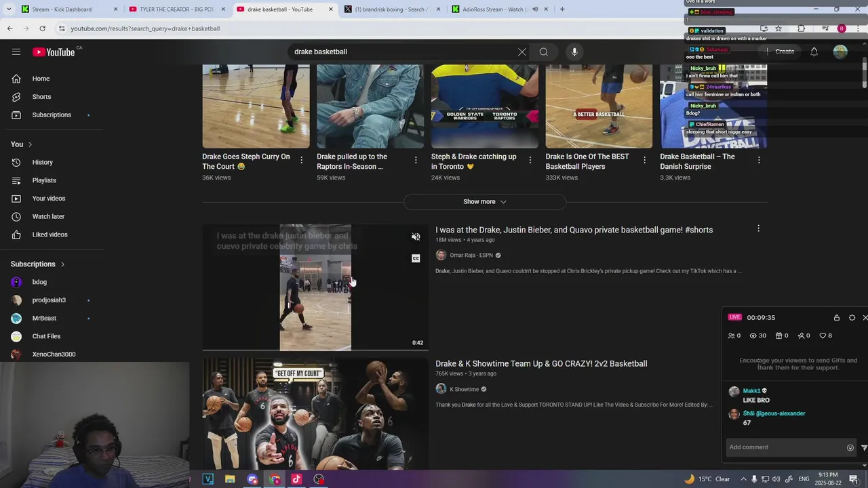Expand the You section chevron
The height and width of the screenshot is (488, 868).
pos(30,144)
